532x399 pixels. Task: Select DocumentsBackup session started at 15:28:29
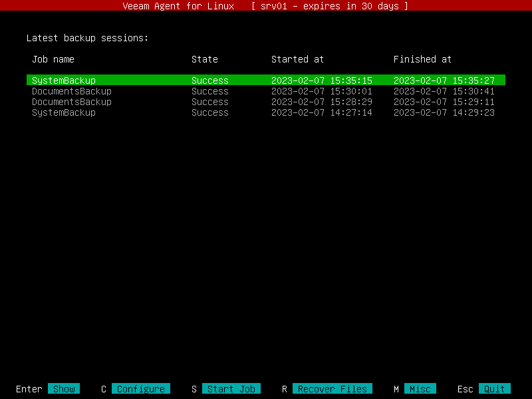265,102
